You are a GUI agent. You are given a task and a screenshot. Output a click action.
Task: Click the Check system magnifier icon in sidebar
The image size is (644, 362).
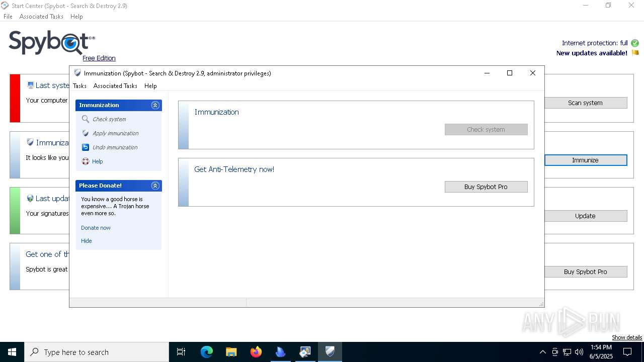tap(86, 119)
